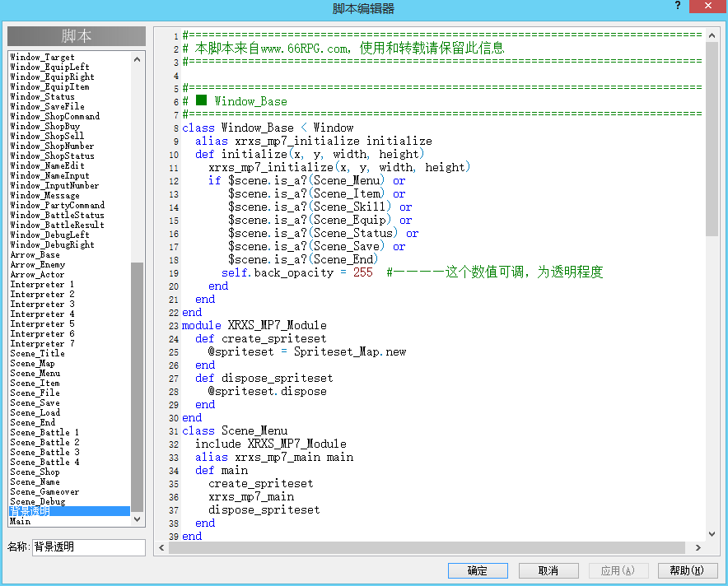Click the 取消 cancel button
The image size is (728, 586).
click(x=548, y=570)
